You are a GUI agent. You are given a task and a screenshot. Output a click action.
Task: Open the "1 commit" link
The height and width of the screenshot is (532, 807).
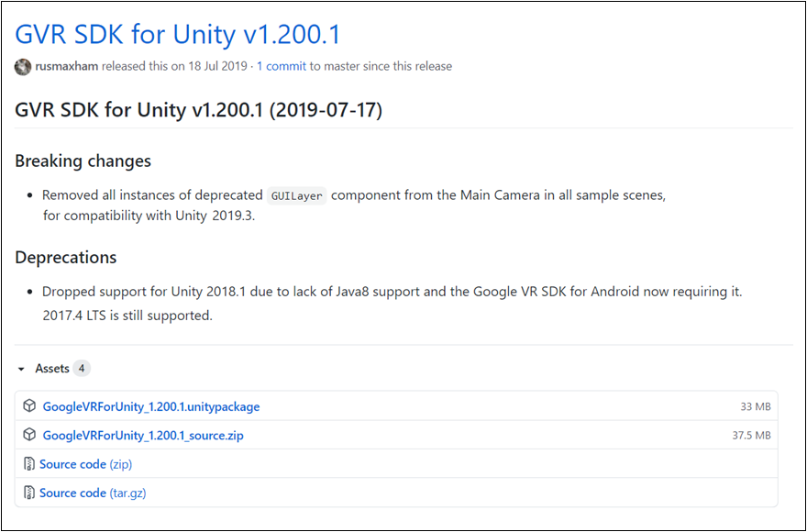(x=282, y=66)
